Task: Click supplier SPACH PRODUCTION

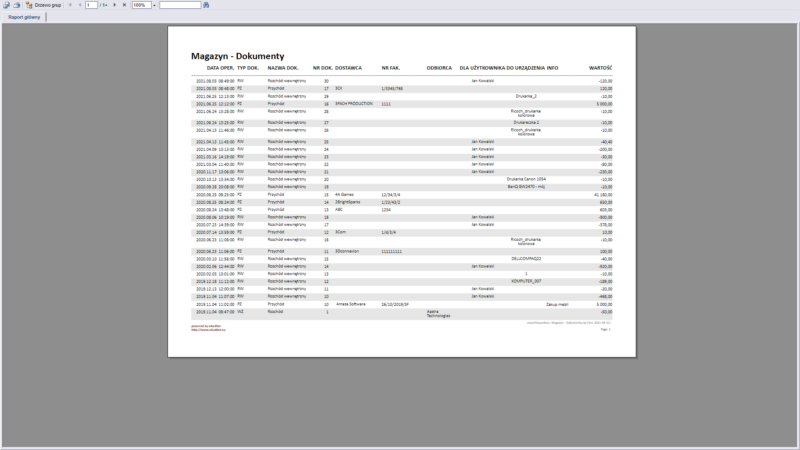Action: tap(354, 104)
